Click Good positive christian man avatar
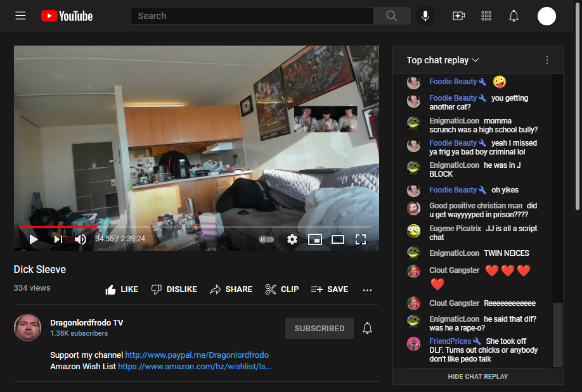The image size is (582, 392). 413,208
